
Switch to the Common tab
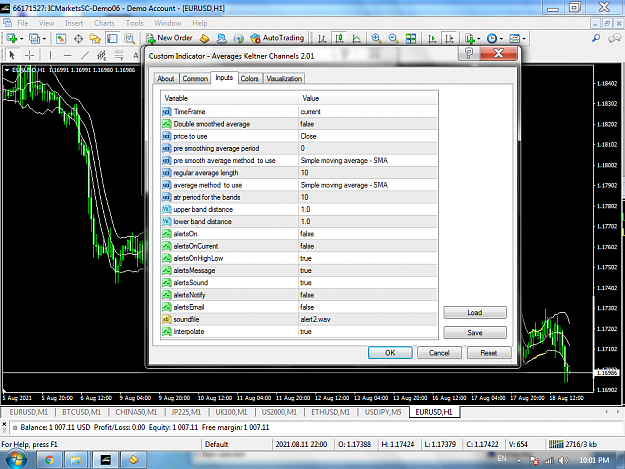click(x=195, y=78)
